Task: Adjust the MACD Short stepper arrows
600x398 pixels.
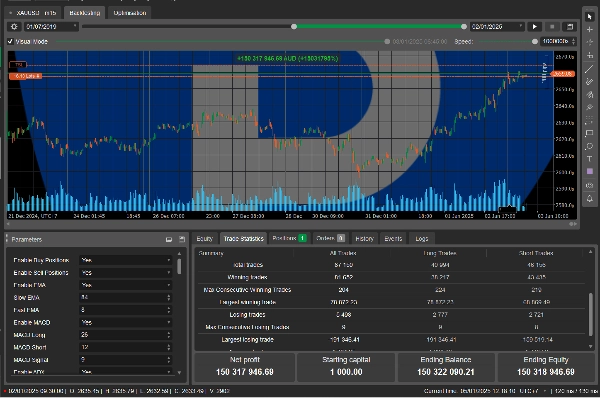Action: (169, 347)
